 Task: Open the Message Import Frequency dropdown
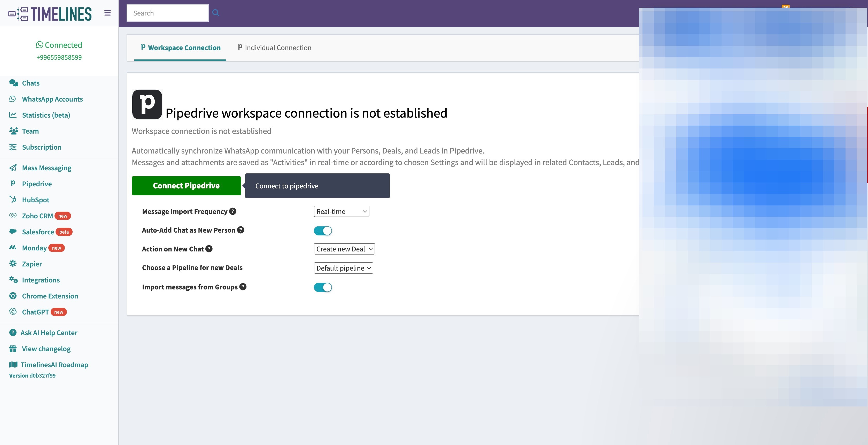coord(341,211)
